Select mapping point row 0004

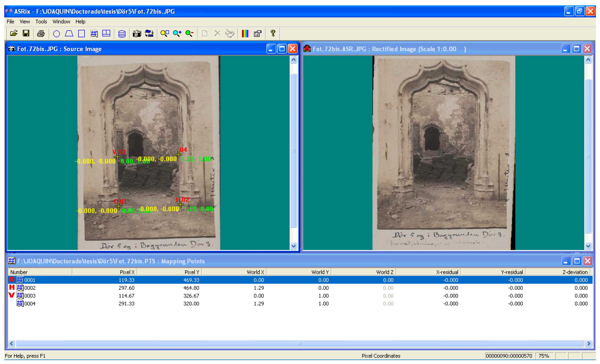[x=30, y=303]
